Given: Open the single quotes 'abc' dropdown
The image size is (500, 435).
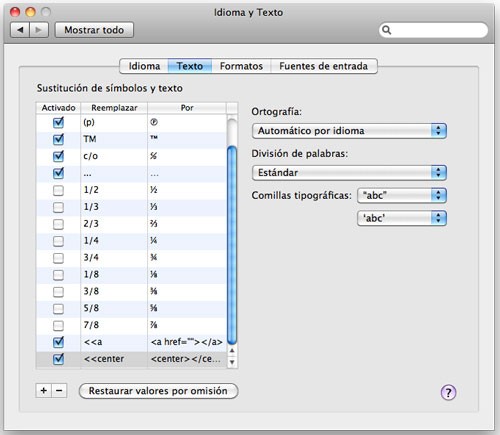Looking at the screenshot, I should tap(402, 218).
